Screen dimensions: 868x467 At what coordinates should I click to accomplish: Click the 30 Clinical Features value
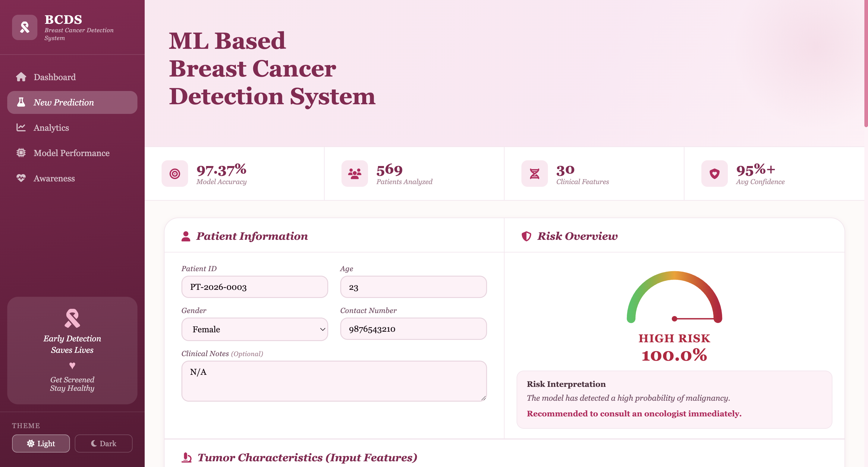coord(565,170)
